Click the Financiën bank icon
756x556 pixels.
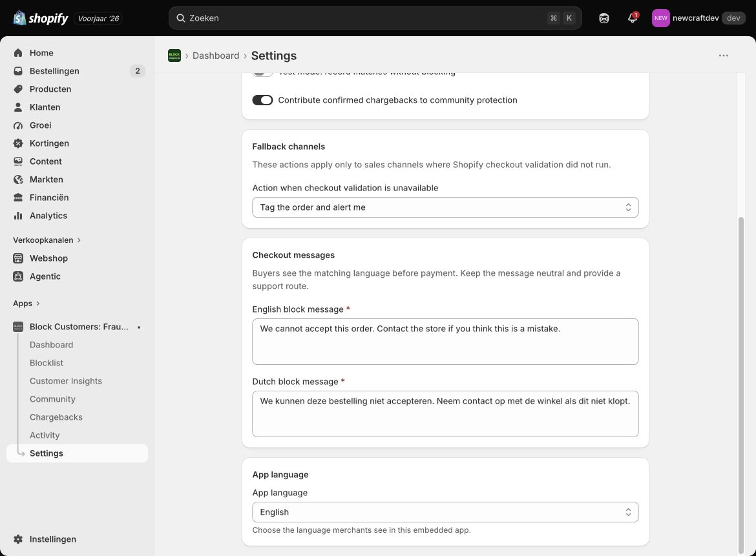pyautogui.click(x=18, y=198)
